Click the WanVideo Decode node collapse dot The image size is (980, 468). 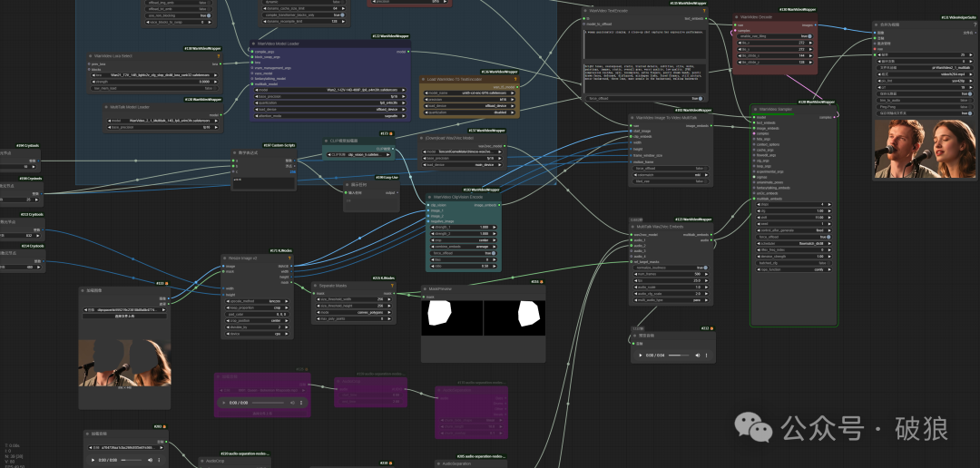click(x=735, y=17)
